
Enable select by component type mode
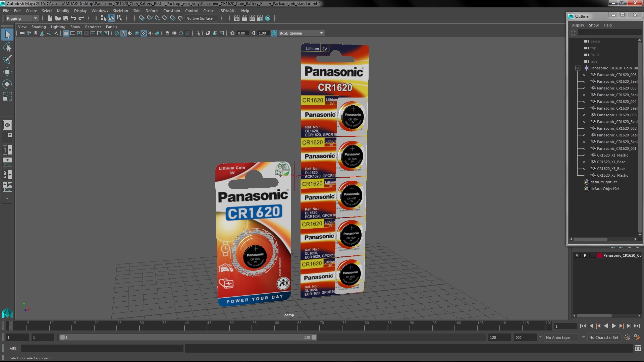click(119, 18)
